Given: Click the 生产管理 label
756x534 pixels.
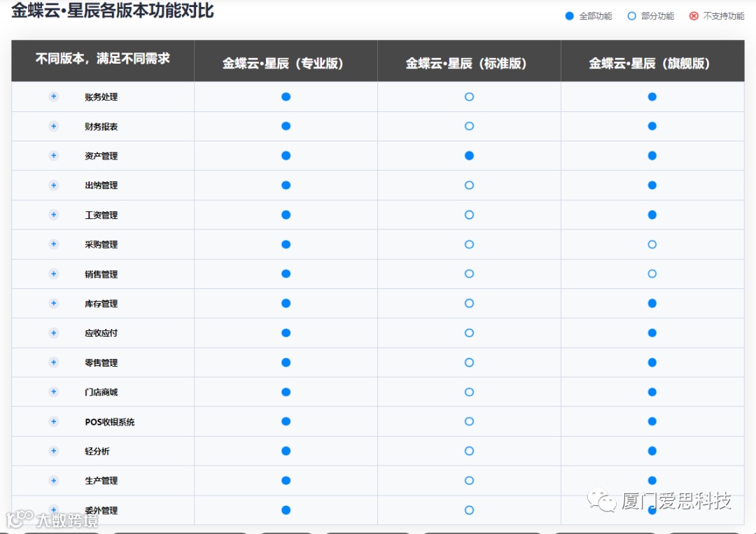Looking at the screenshot, I should [101, 481].
